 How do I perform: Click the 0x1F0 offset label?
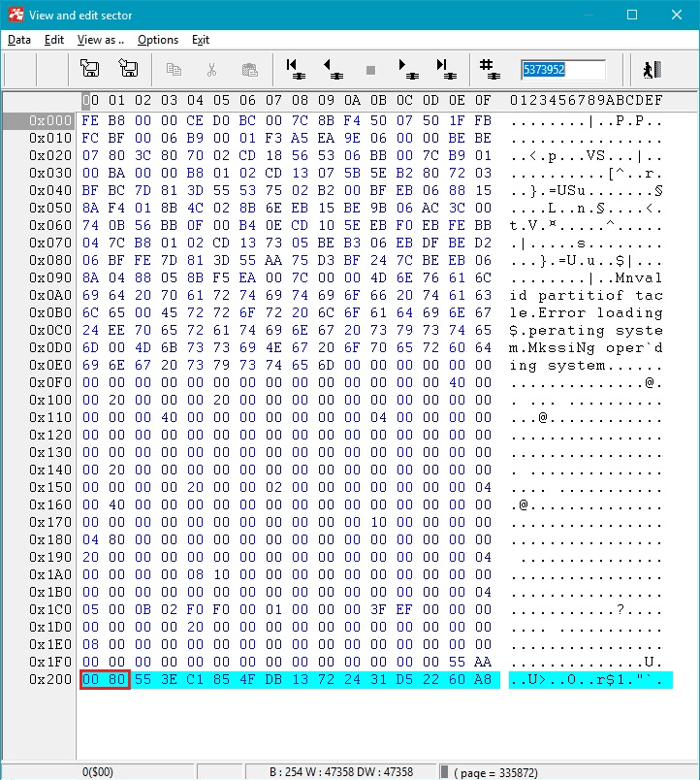[x=50, y=662]
